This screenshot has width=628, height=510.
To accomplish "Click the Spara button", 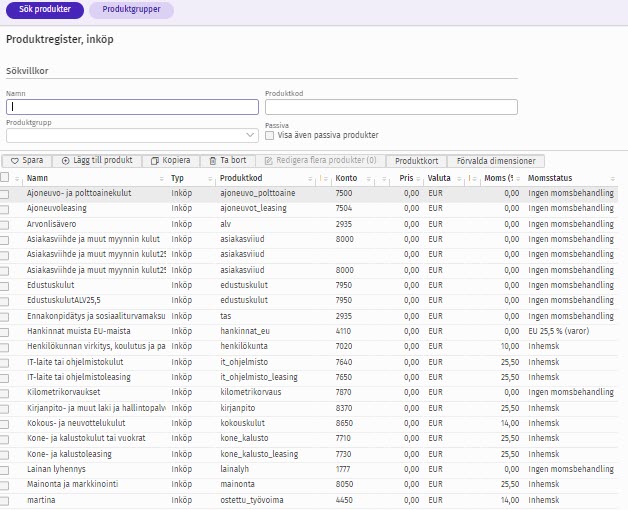I will coord(27,161).
